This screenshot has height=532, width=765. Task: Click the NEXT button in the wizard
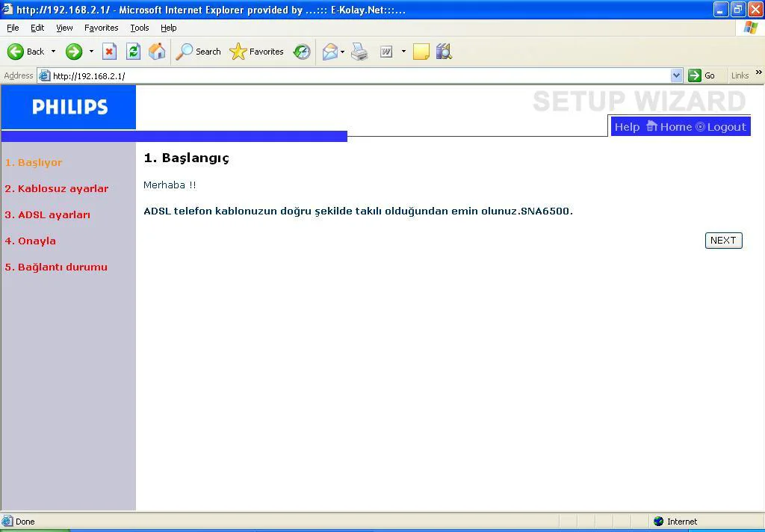723,240
